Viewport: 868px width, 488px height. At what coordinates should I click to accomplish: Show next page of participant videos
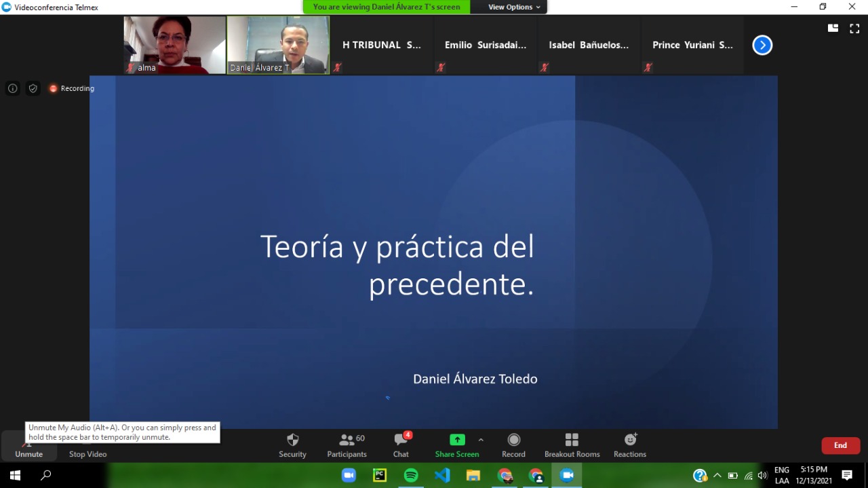[762, 45]
